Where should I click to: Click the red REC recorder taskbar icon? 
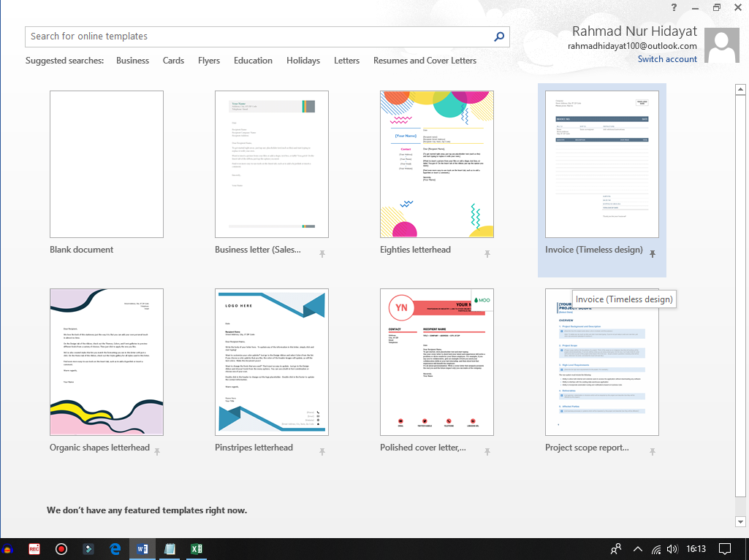[x=34, y=549]
